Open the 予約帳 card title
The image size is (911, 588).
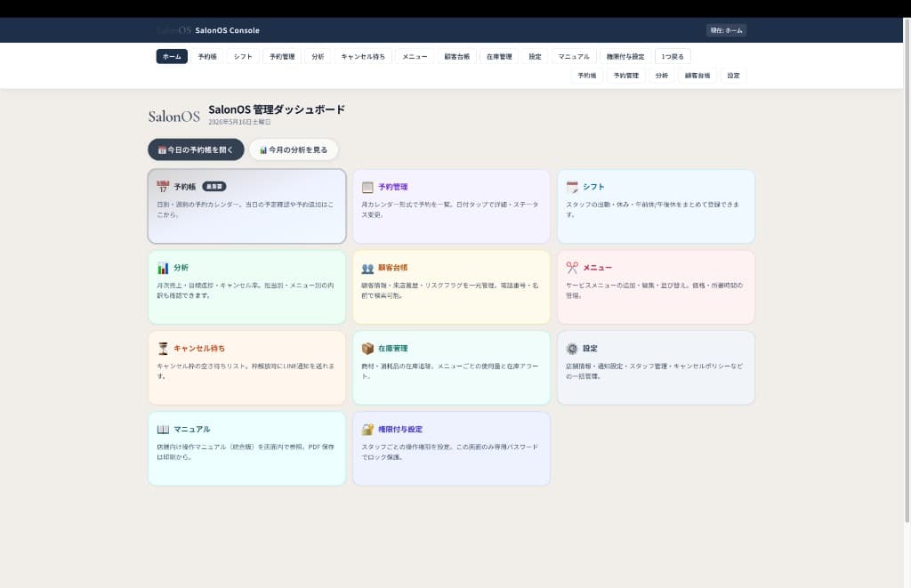(x=185, y=187)
